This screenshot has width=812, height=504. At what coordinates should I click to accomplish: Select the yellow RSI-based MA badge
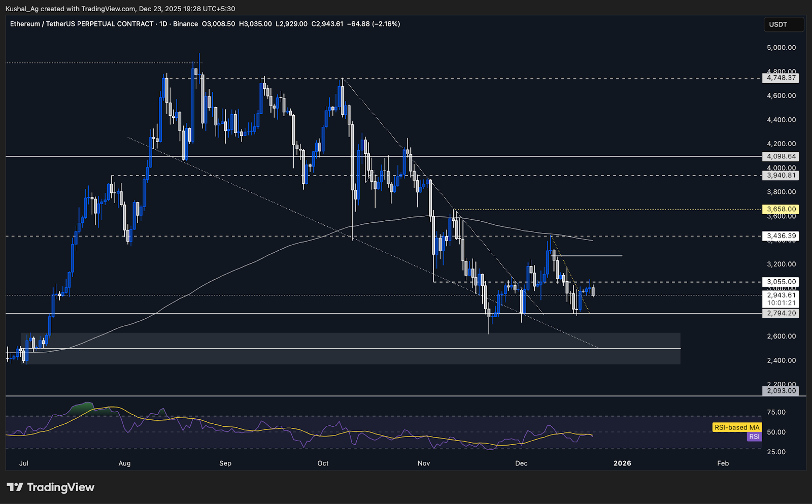click(x=737, y=427)
